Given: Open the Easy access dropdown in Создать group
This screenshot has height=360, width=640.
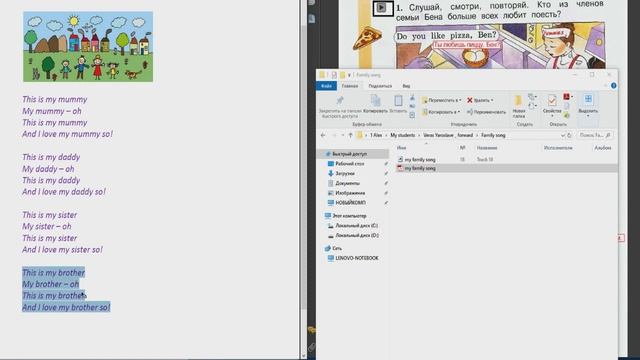Looking at the screenshot, I should (532, 106).
